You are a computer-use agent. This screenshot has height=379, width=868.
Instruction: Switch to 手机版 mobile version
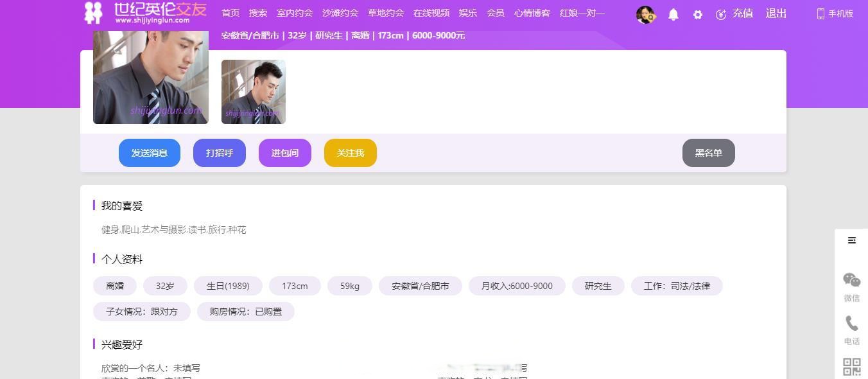tap(835, 13)
